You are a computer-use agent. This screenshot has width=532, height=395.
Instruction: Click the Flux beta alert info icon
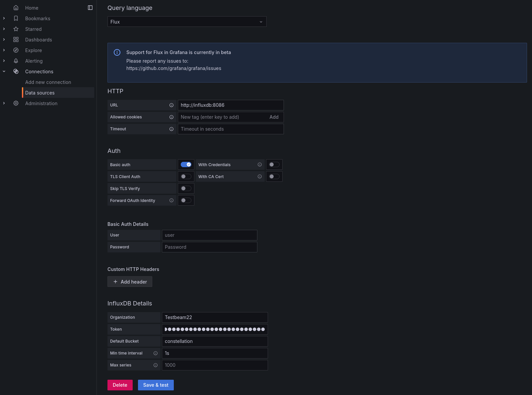tap(117, 52)
